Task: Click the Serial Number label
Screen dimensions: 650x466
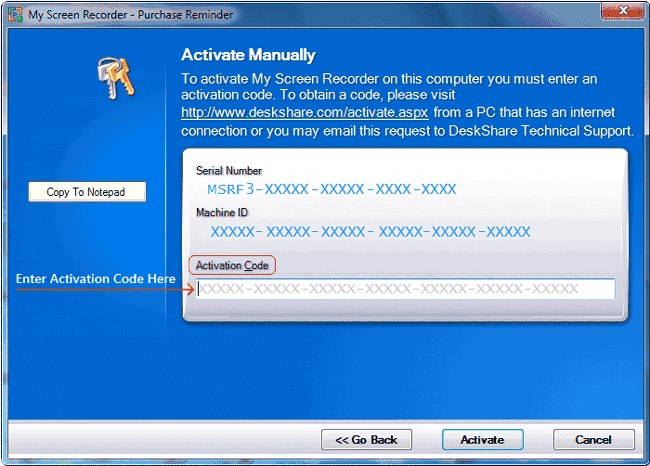Action: (229, 171)
